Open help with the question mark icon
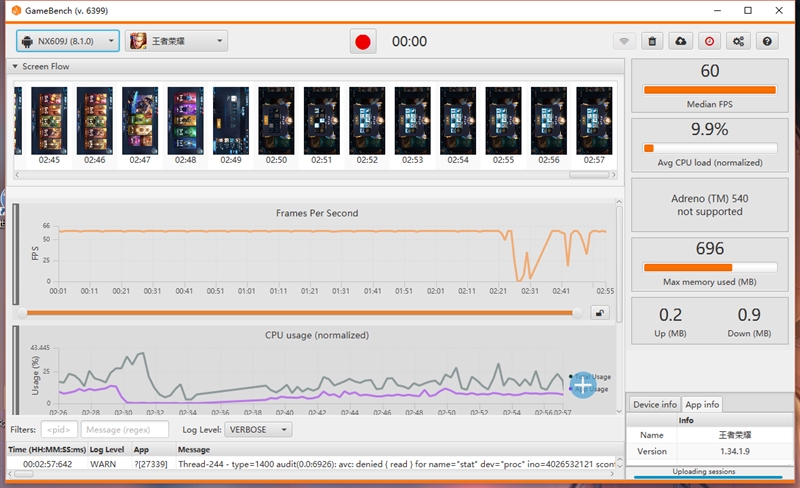 click(767, 41)
